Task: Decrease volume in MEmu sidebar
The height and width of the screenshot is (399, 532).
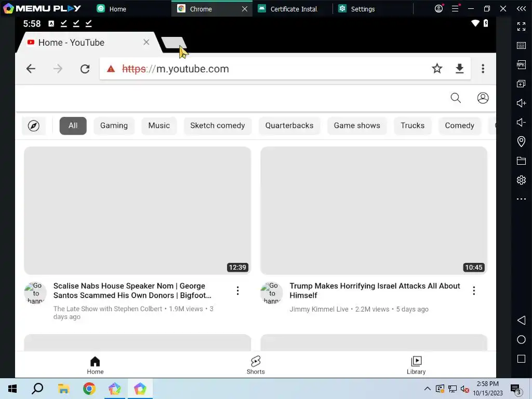Action: [x=521, y=122]
